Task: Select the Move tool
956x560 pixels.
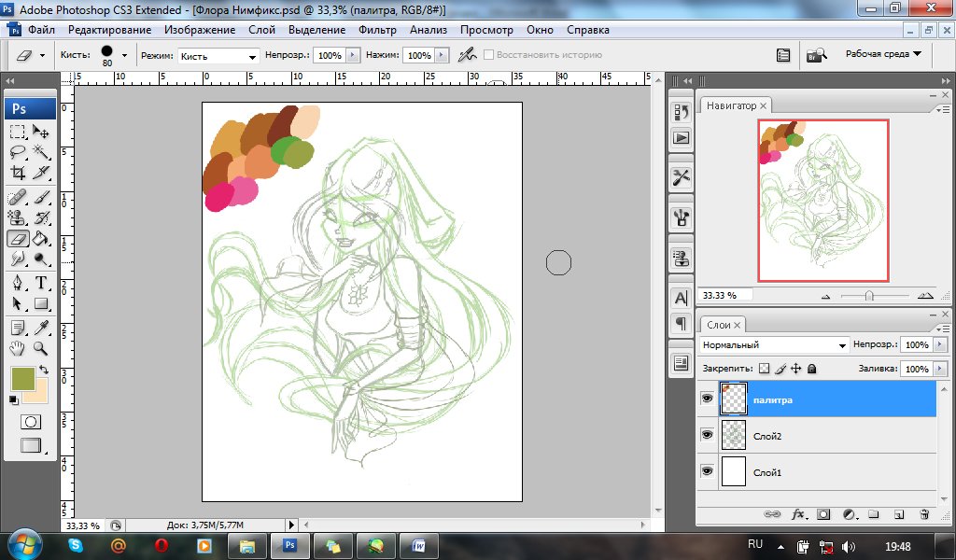Action: pyautogui.click(x=41, y=132)
